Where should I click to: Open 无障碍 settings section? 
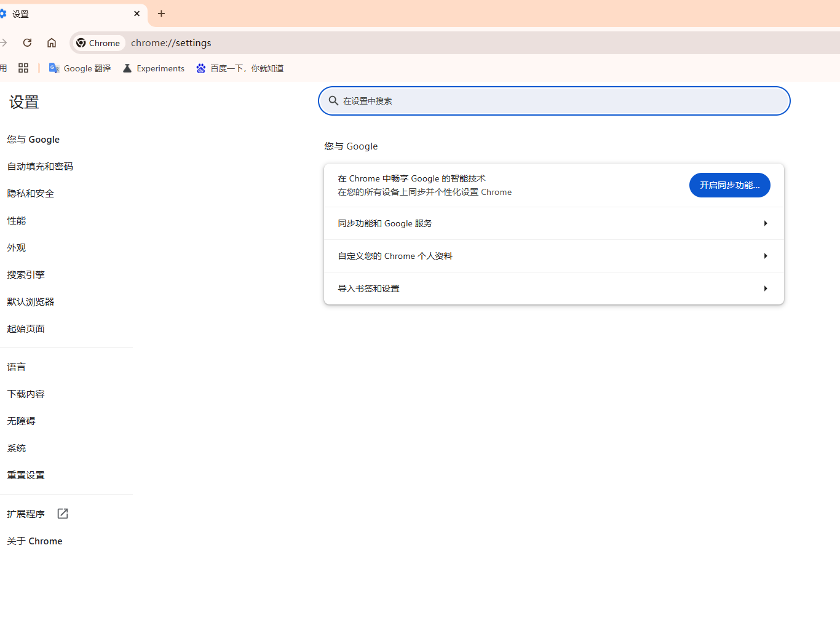point(22,421)
